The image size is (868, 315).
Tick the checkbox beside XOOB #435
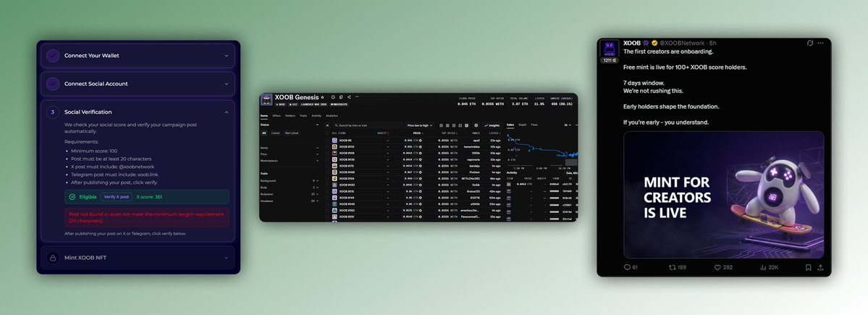pyautogui.click(x=327, y=159)
